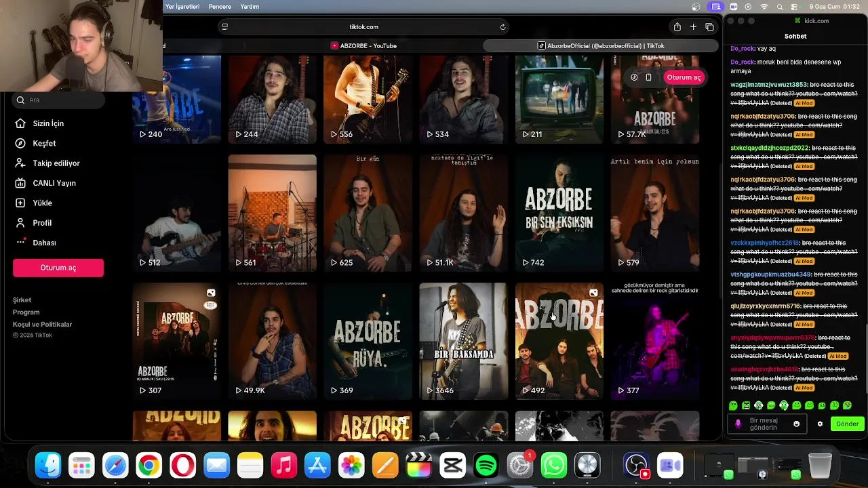The height and width of the screenshot is (488, 868).
Task: Open System Settings from the Dock
Action: 520,466
